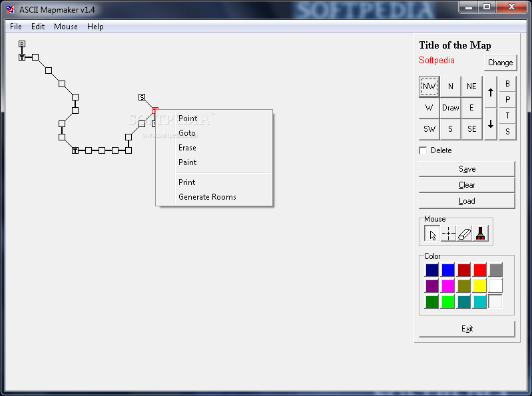Click the Save button

click(467, 169)
